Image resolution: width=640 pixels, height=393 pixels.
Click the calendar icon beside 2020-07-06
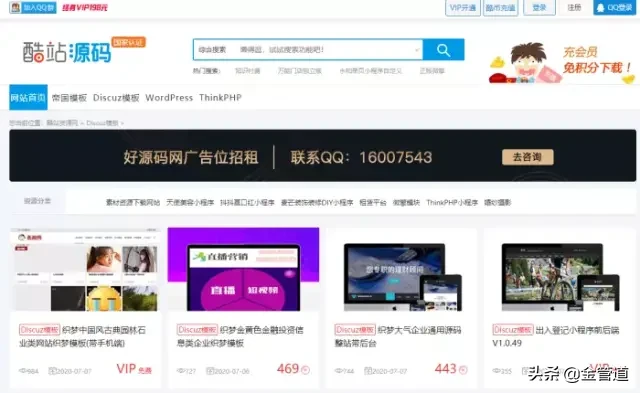click(x=210, y=371)
